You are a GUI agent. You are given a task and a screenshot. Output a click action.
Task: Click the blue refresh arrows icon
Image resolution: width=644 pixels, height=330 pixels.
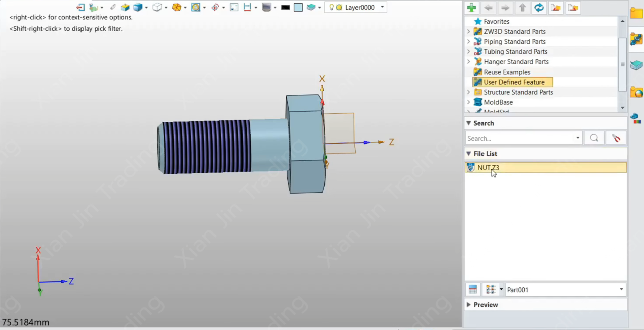click(x=539, y=8)
